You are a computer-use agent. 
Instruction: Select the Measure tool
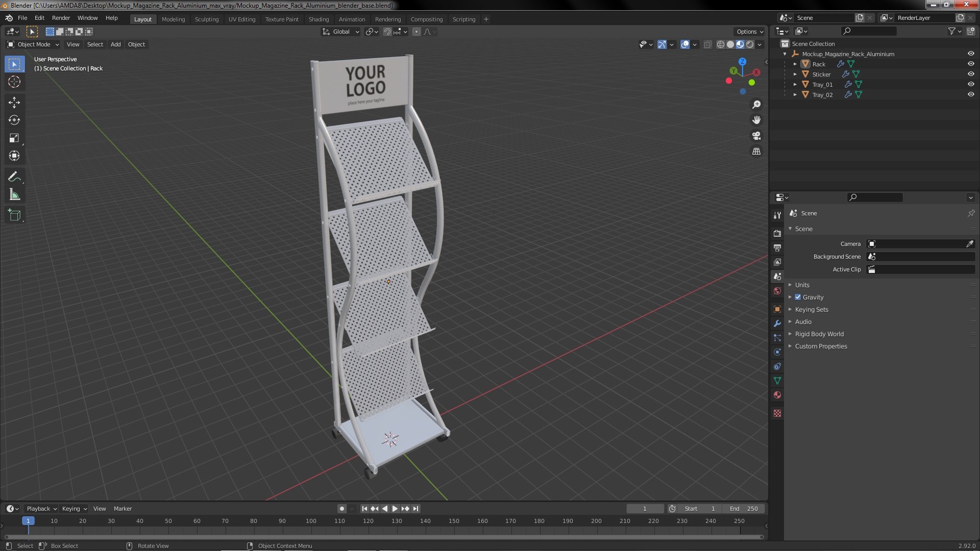coord(14,195)
